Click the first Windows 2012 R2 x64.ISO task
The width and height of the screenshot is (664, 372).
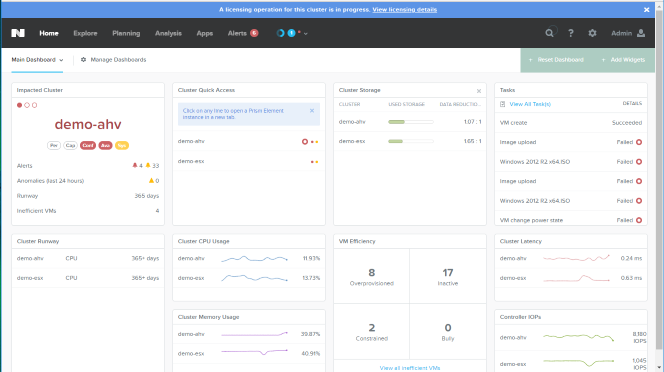pyautogui.click(x=571, y=162)
